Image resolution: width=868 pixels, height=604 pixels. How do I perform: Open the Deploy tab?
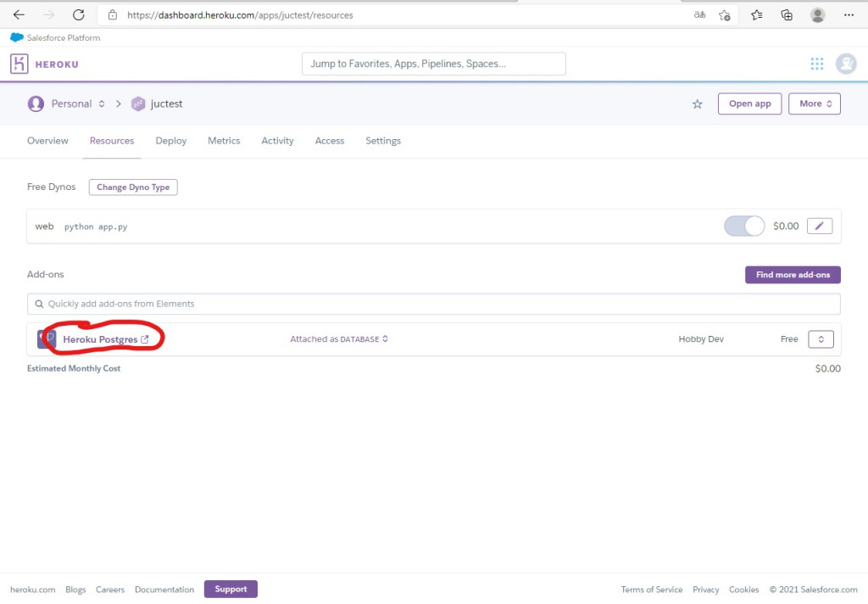point(171,141)
